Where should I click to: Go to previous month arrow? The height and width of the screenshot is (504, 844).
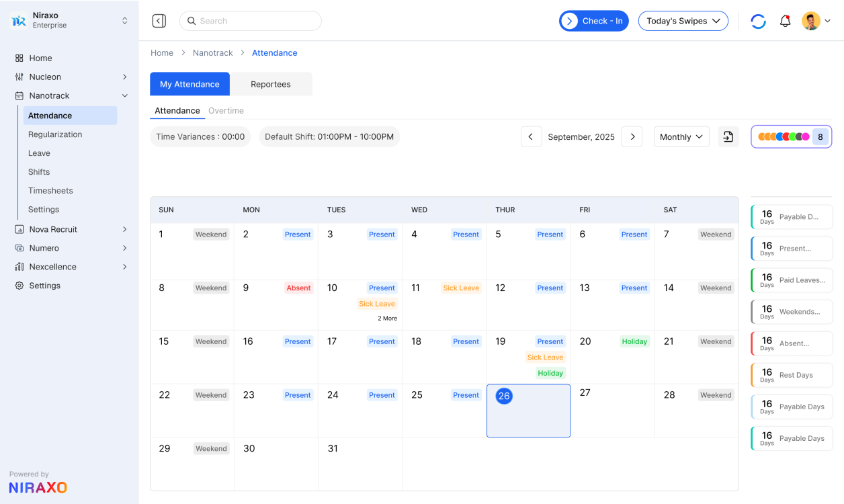pos(531,137)
